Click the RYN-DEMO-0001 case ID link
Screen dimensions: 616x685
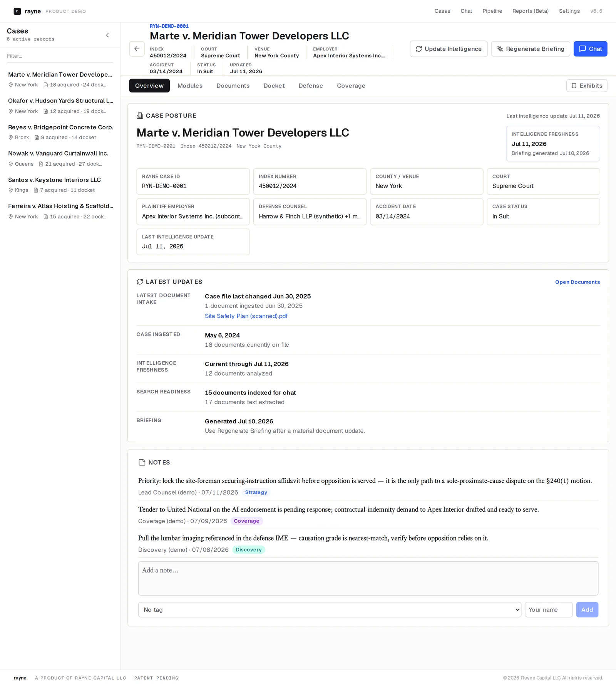[x=169, y=26]
